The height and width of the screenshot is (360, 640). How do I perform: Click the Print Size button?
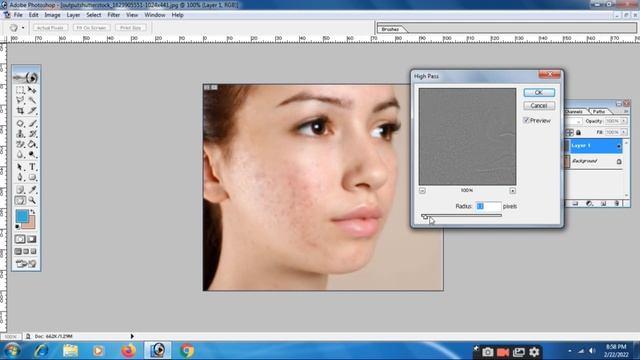(x=131, y=28)
